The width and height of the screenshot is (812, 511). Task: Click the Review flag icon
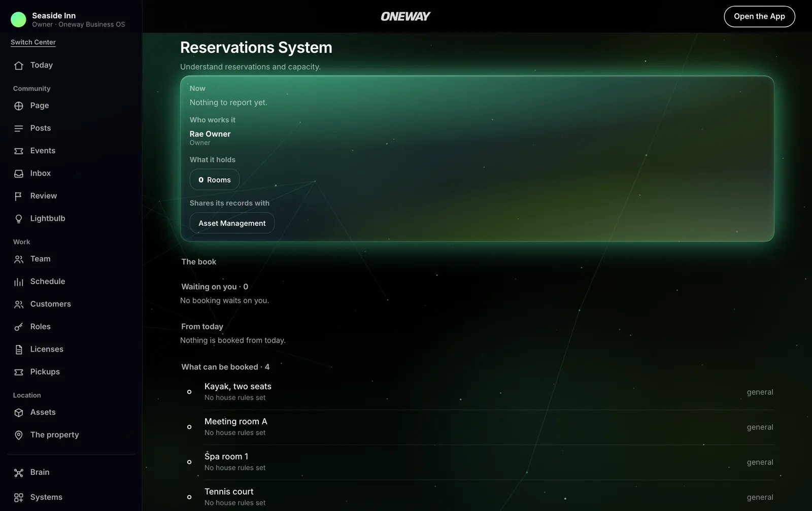click(19, 196)
